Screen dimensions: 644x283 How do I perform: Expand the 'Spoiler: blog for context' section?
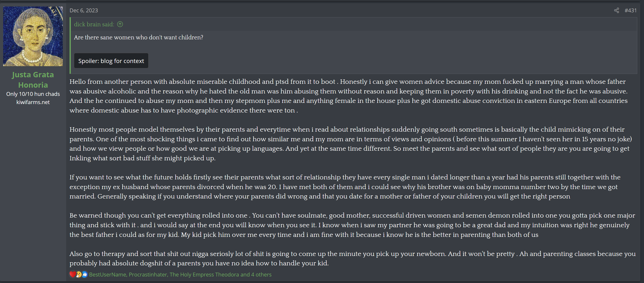pos(111,61)
